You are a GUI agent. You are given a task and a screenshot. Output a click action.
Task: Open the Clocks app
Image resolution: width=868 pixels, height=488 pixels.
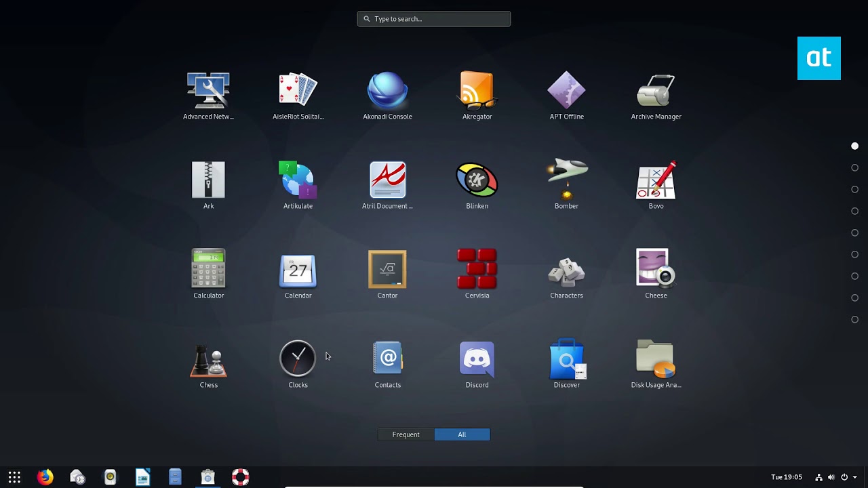(x=298, y=359)
